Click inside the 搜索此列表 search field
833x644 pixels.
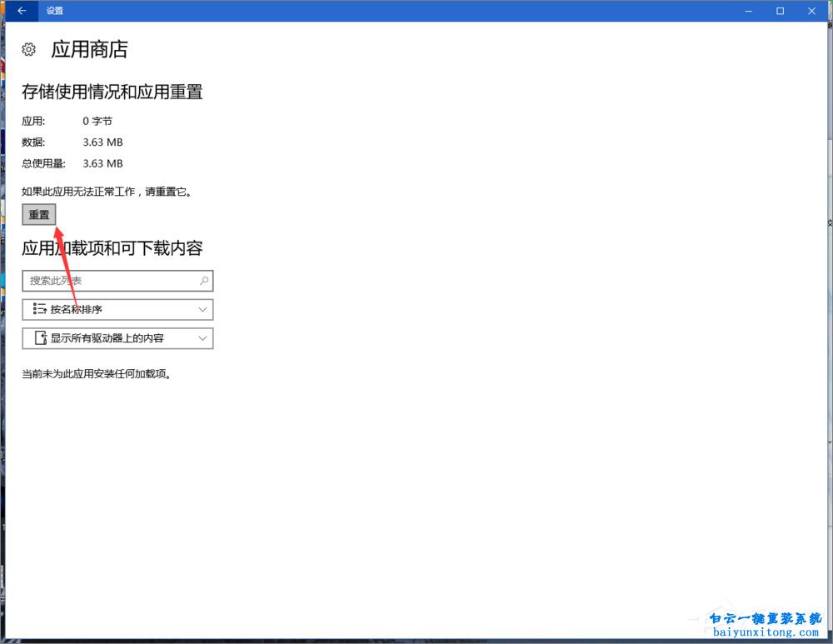(x=108, y=281)
